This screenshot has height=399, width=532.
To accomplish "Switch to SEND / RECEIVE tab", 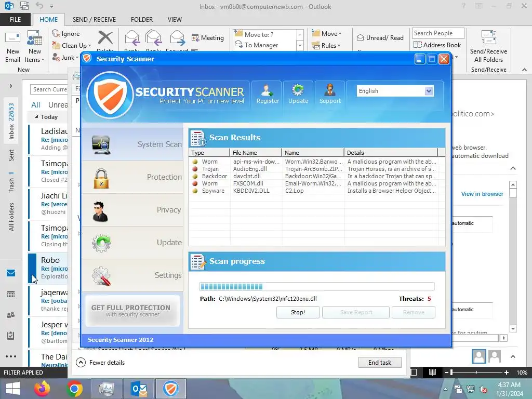I will (x=94, y=20).
